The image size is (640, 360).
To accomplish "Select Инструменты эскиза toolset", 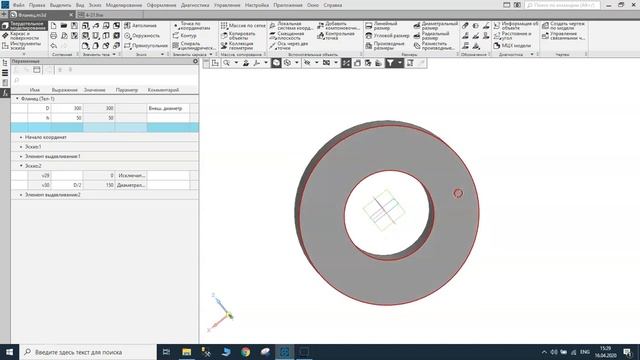I will [x=24, y=45].
